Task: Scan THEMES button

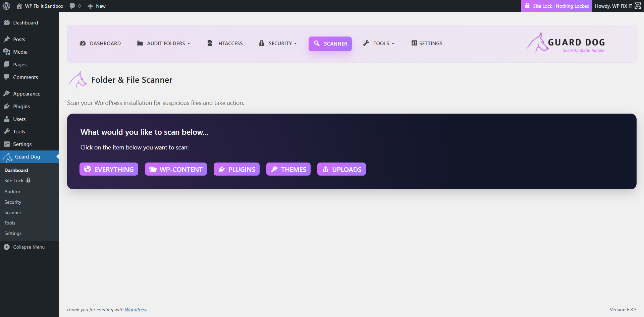Action: pos(288,169)
